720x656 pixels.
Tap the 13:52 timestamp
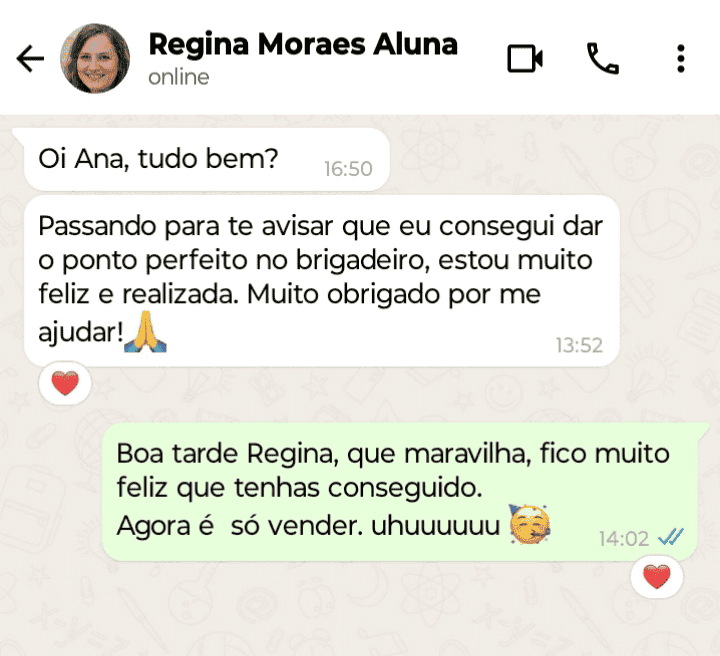click(579, 345)
